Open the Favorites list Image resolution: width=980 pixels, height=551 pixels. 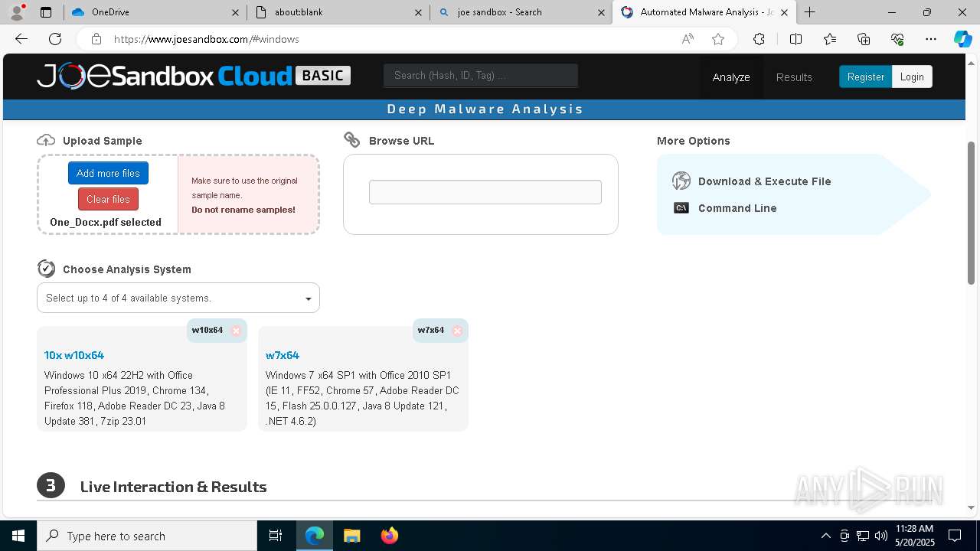pyautogui.click(x=830, y=39)
